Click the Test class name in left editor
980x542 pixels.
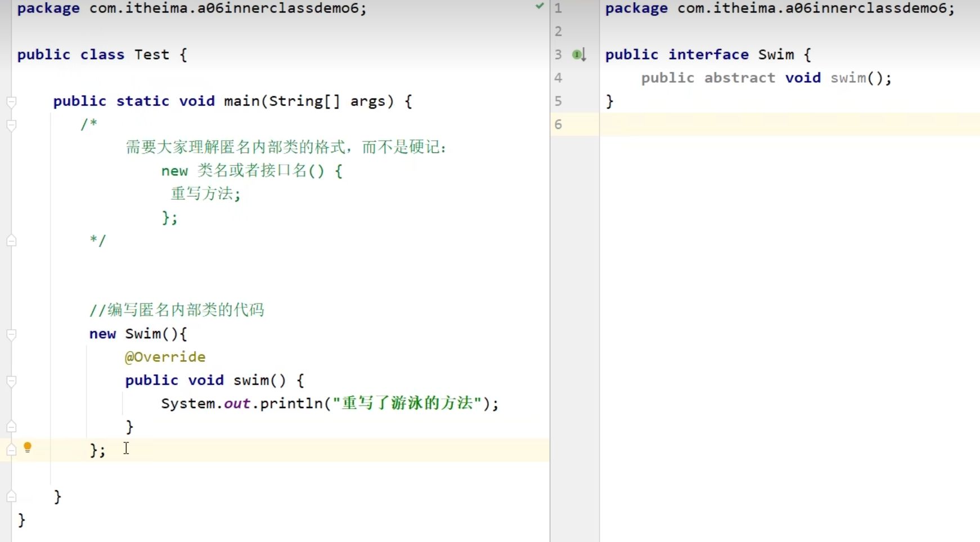click(151, 55)
